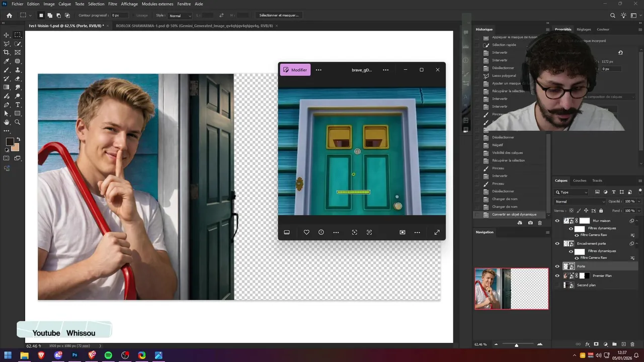Select the Crop tool
This screenshot has width=644, height=362.
[x=7, y=52]
